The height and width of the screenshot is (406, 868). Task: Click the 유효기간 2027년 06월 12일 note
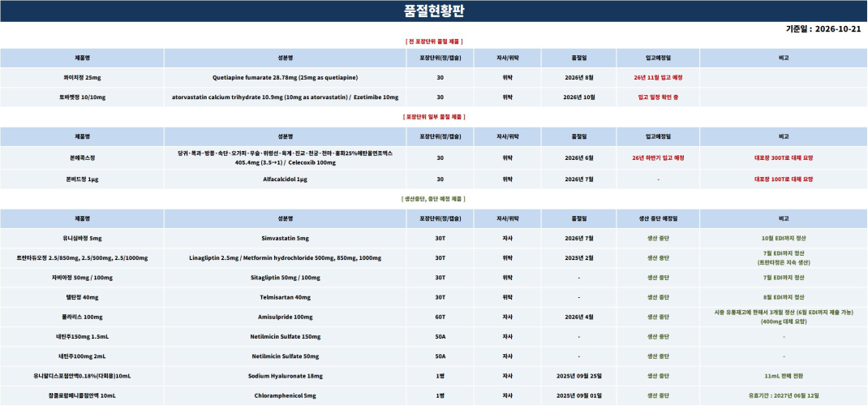click(x=784, y=396)
